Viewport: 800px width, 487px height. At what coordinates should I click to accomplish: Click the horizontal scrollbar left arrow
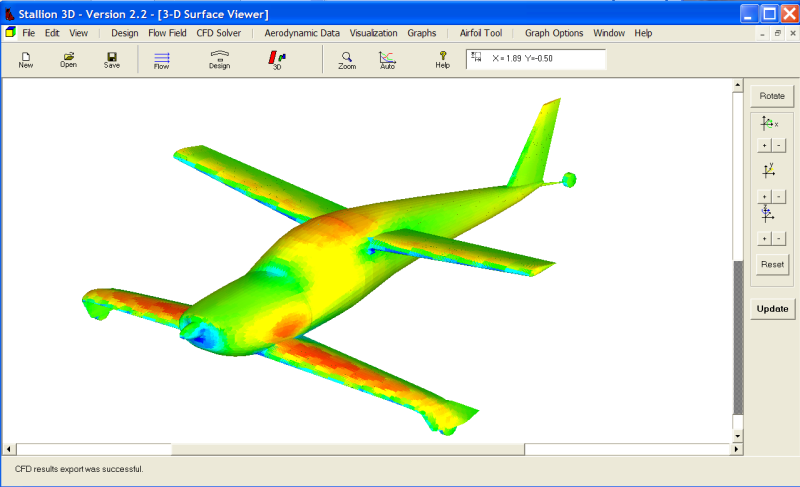point(9,449)
